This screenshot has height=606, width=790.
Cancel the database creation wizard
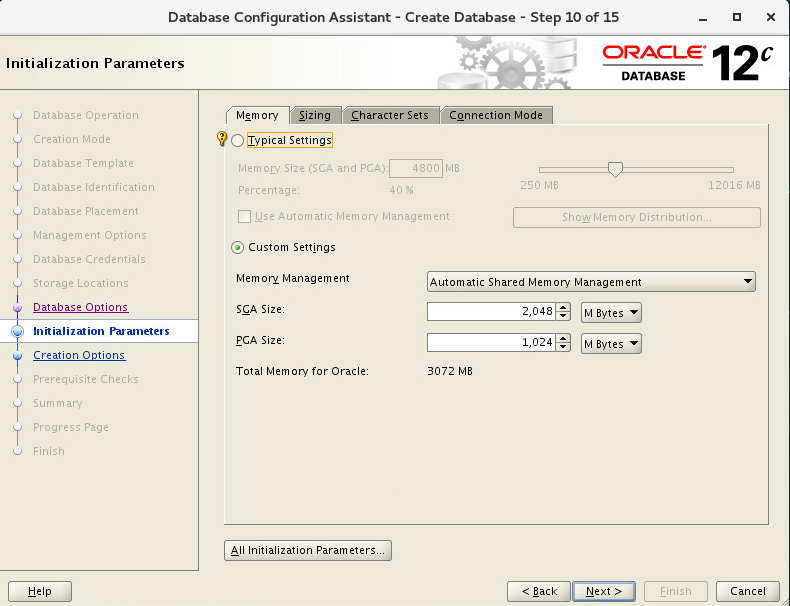(x=748, y=591)
